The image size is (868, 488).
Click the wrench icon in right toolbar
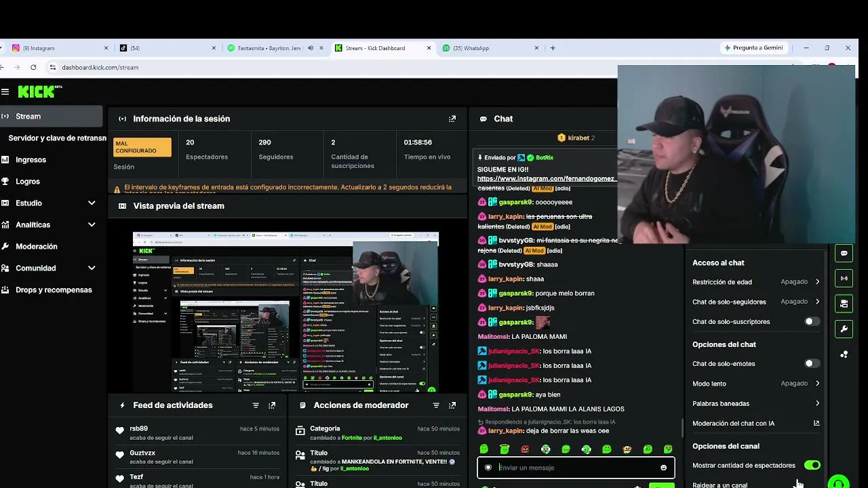tap(844, 329)
